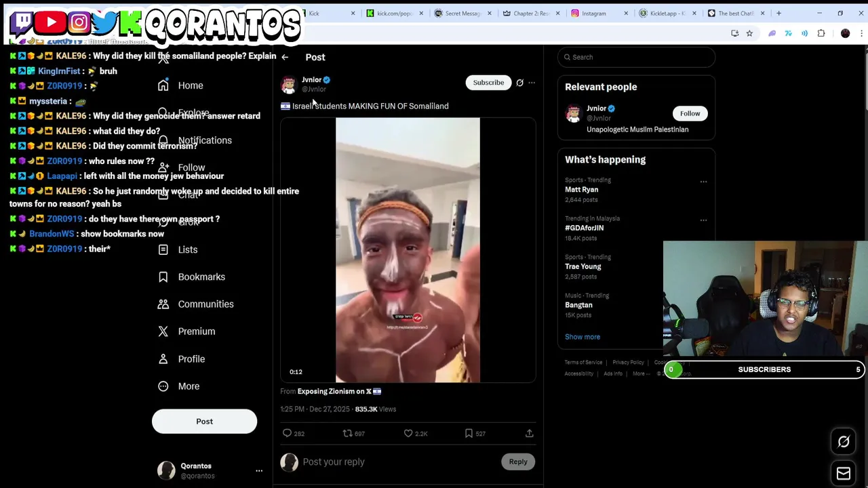The width and height of the screenshot is (868, 488).
Task: Open Exposing Zionism on X source link
Action: (339, 391)
